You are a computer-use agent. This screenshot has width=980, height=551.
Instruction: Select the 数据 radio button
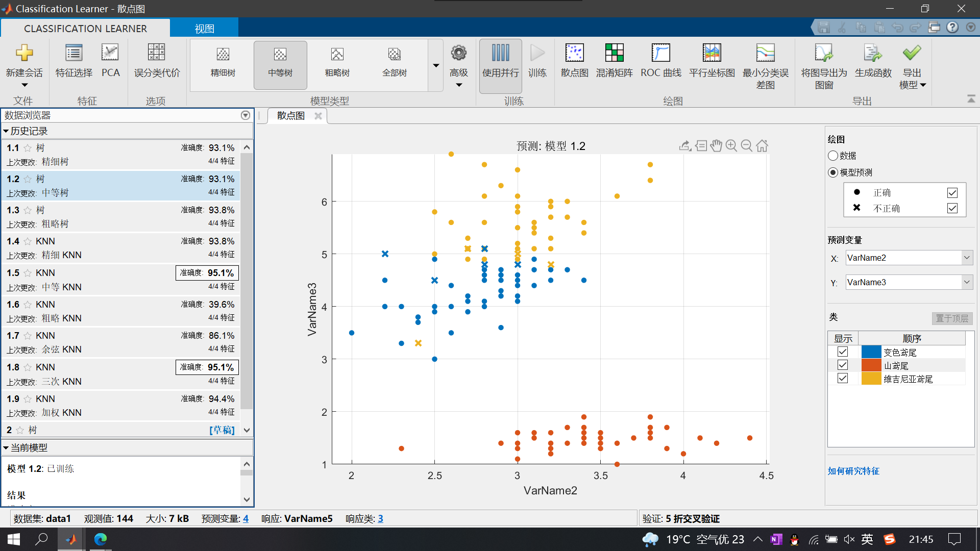834,156
